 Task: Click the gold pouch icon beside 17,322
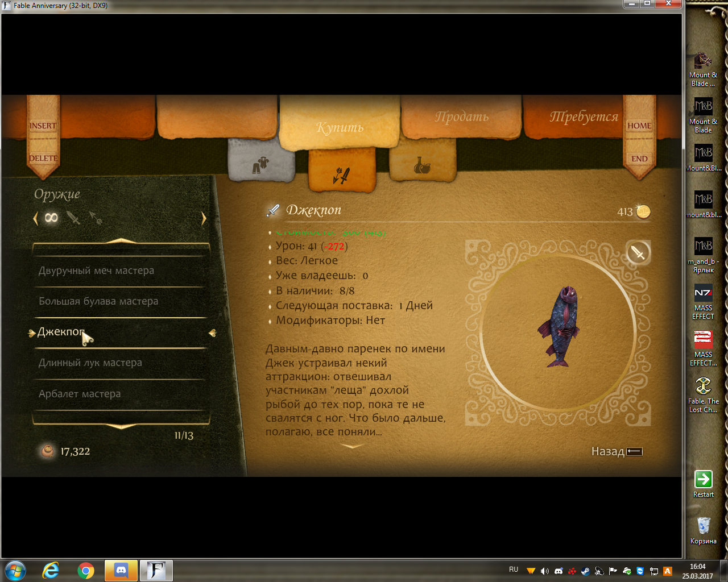48,451
